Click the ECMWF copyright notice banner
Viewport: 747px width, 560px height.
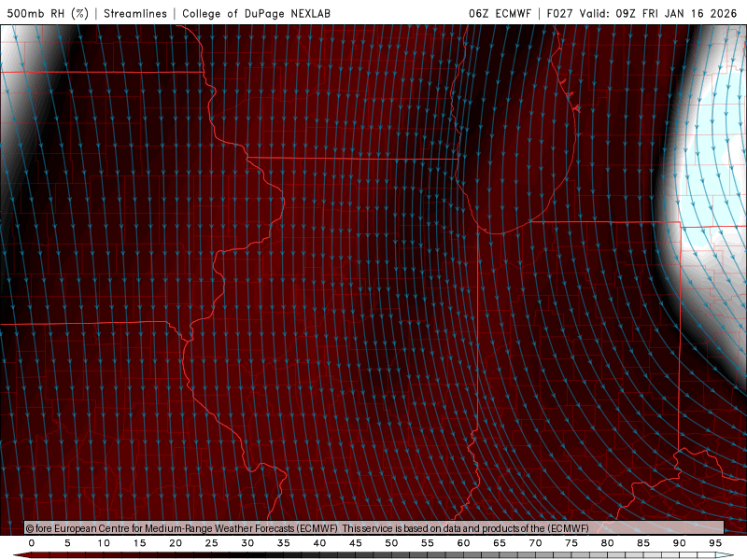(x=374, y=527)
